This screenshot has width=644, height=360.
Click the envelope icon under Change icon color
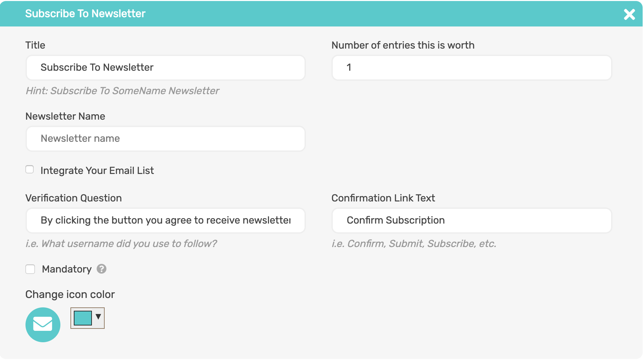click(43, 324)
